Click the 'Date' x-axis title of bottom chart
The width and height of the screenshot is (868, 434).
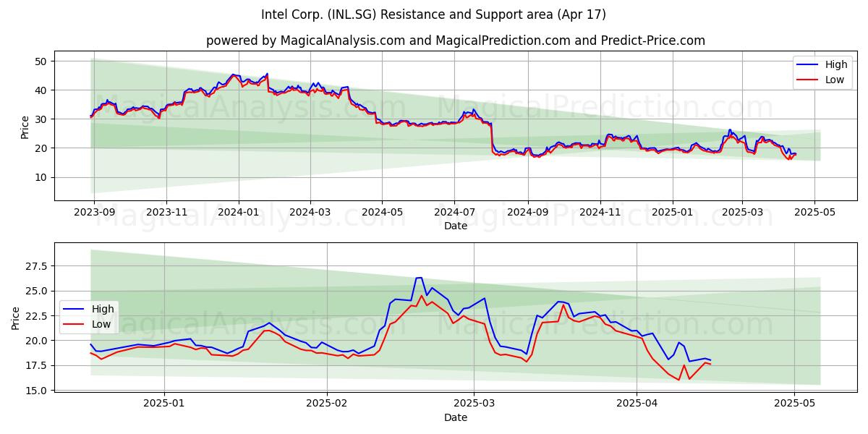click(x=456, y=418)
